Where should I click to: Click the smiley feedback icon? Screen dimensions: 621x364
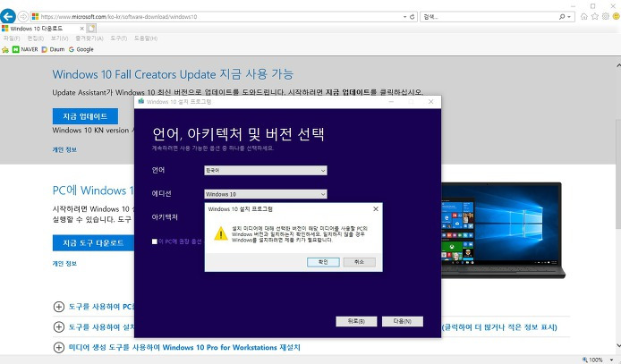pos(616,16)
